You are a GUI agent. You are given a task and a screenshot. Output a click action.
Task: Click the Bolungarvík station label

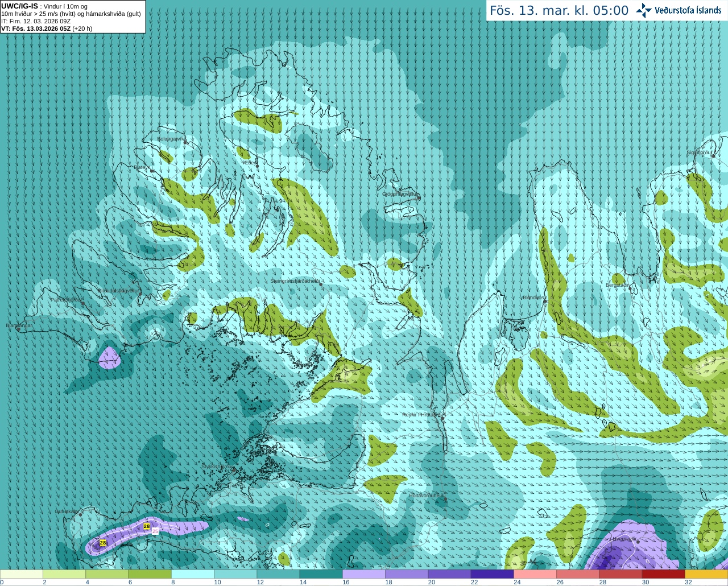[171, 139]
